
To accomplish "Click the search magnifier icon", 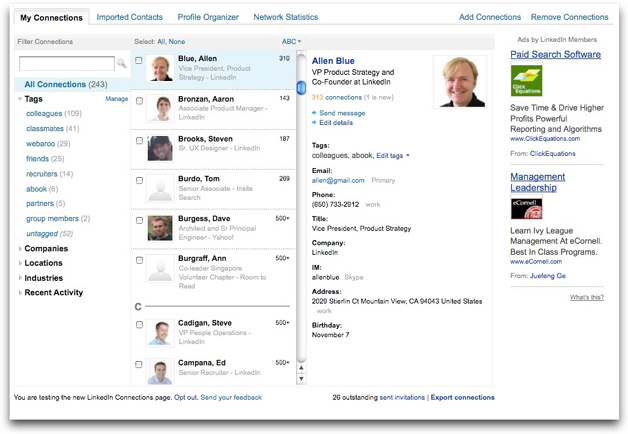I will coord(121,63).
